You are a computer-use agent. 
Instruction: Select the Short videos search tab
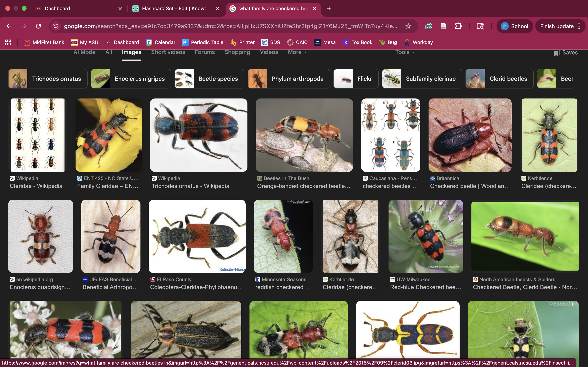point(168,52)
